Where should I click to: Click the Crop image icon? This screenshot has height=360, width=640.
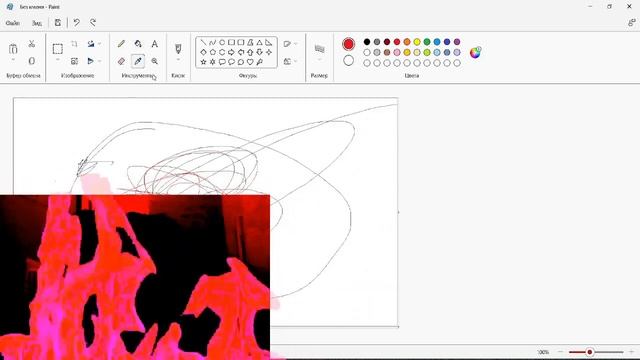click(x=74, y=44)
